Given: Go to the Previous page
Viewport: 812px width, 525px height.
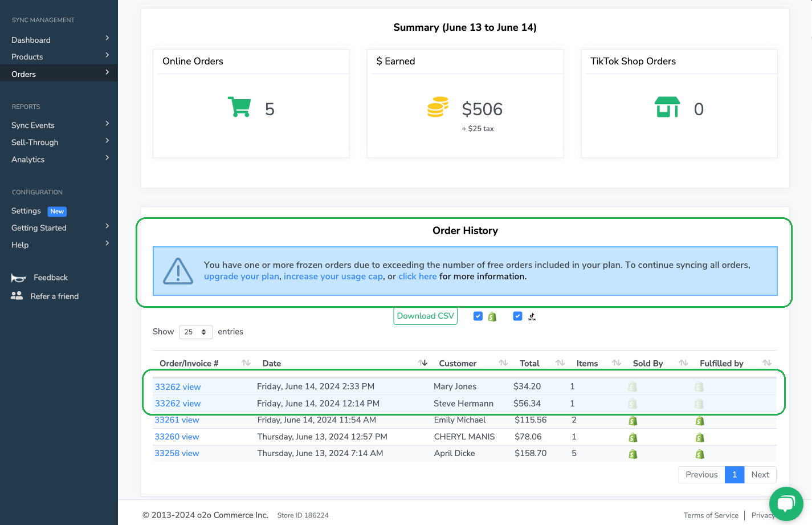Looking at the screenshot, I should (x=701, y=474).
